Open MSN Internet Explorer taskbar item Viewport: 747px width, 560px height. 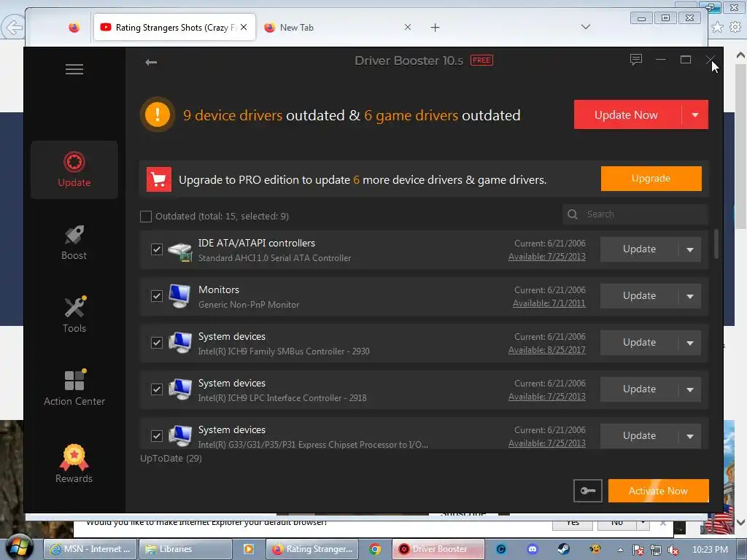(90, 549)
